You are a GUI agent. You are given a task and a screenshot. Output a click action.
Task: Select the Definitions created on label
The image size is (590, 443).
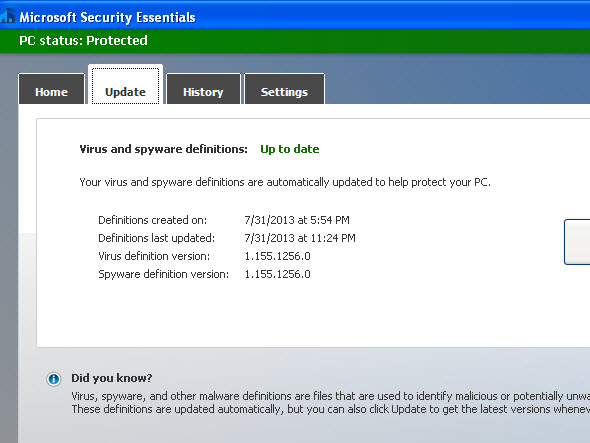[x=152, y=220]
